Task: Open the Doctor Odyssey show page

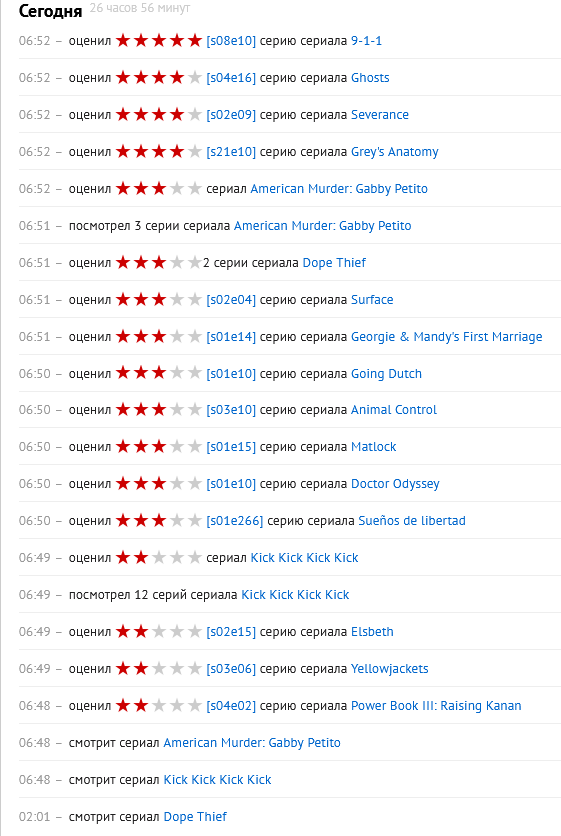Action: coord(395,484)
